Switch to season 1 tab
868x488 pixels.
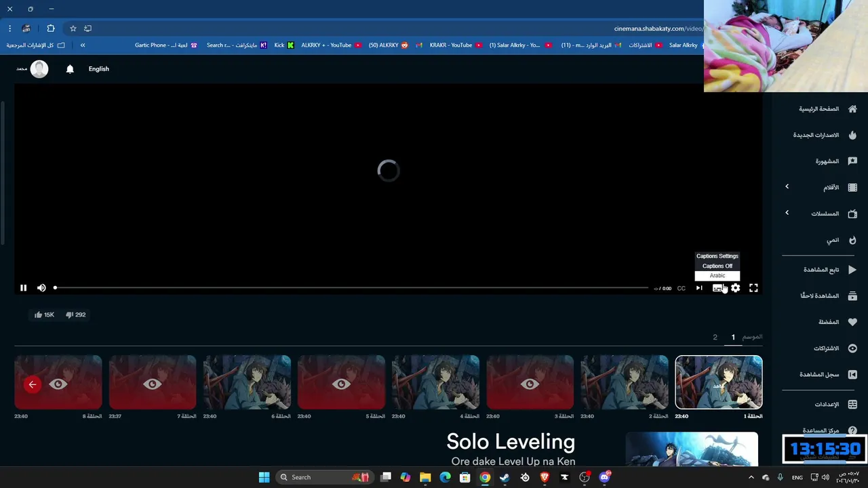733,337
